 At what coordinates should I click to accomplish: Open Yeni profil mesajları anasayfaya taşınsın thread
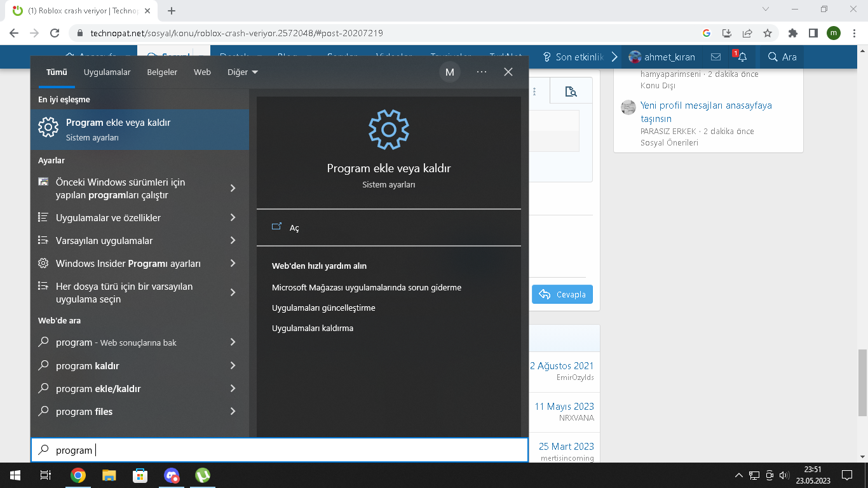[706, 112]
